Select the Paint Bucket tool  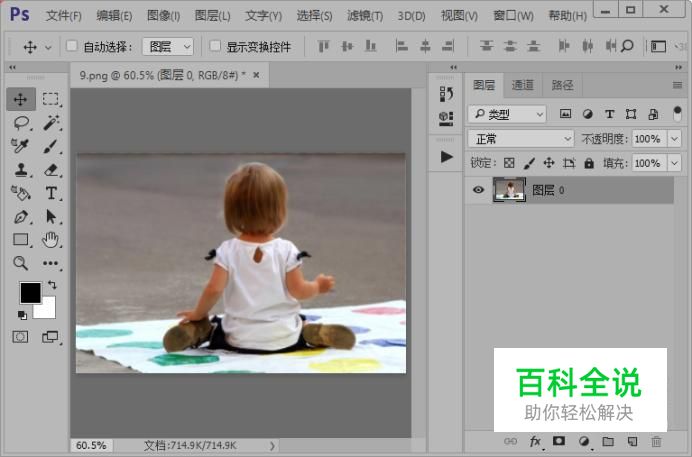click(x=21, y=193)
